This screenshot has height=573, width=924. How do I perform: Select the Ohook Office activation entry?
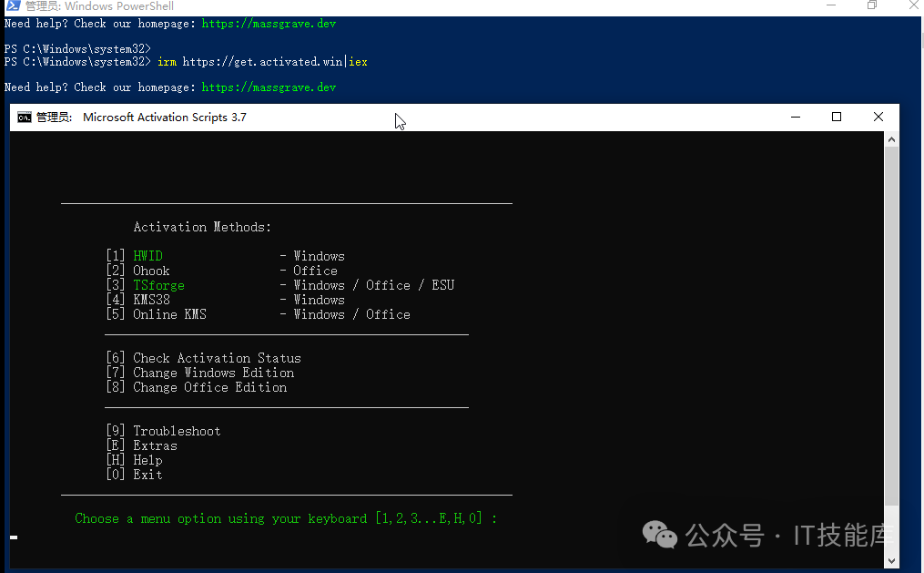click(x=151, y=271)
